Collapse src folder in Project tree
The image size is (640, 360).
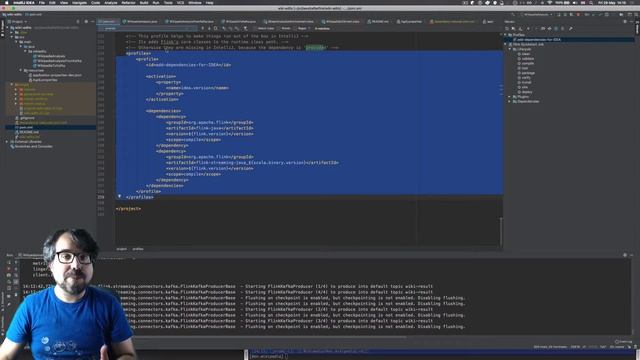coord(12,37)
